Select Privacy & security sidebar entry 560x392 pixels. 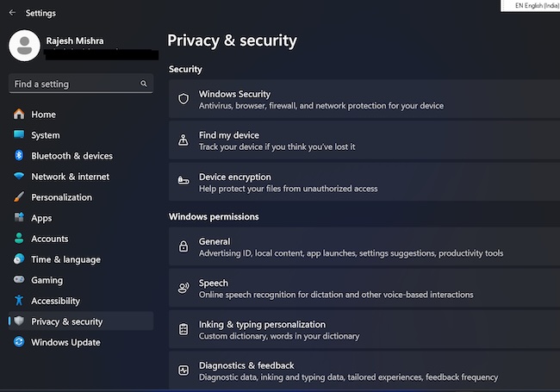(x=81, y=321)
